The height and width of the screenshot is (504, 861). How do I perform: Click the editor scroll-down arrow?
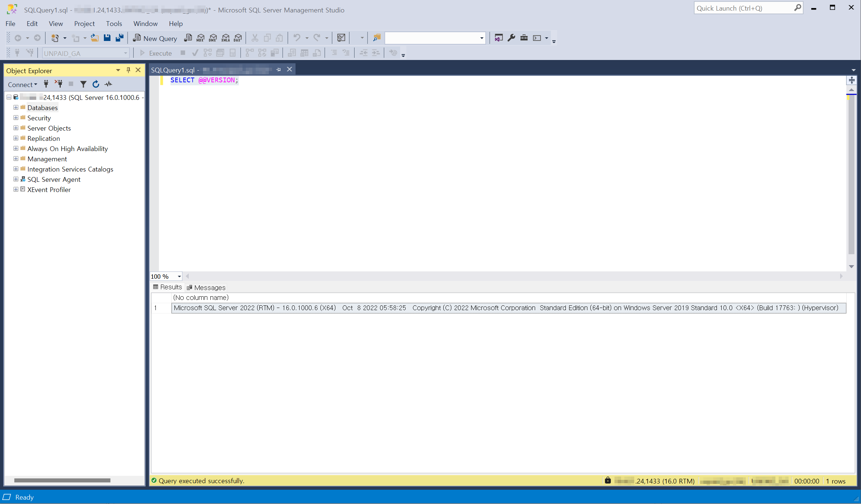coord(851,267)
